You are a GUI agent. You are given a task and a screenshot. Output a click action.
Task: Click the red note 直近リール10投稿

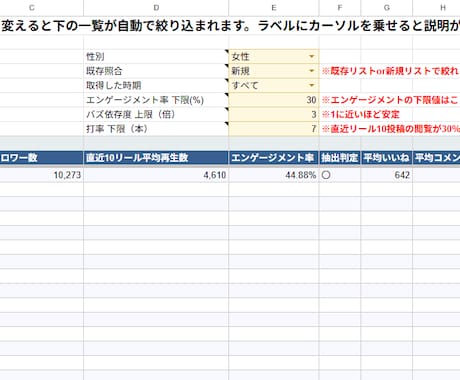(391, 129)
